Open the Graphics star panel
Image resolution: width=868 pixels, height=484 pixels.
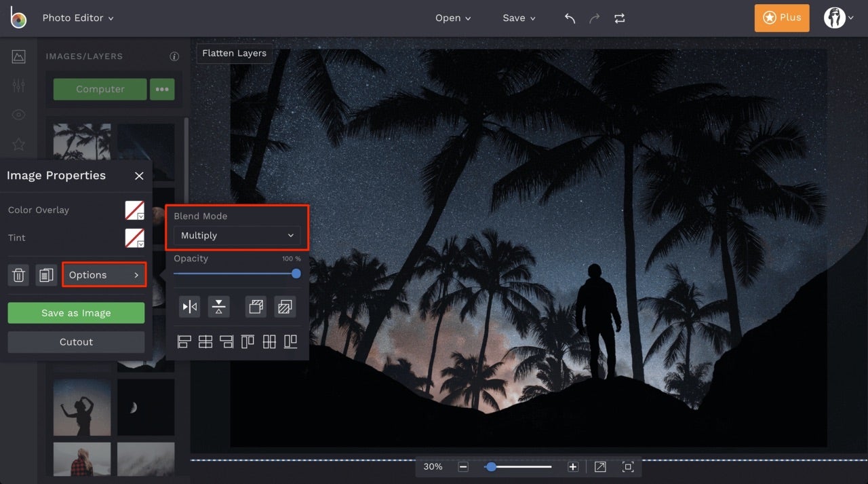click(18, 144)
